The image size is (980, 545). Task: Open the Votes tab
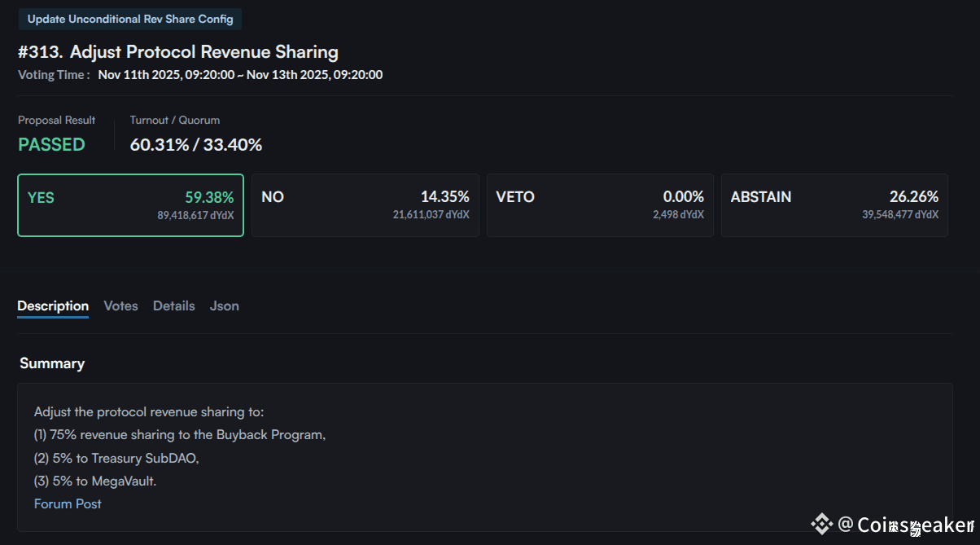pos(120,306)
